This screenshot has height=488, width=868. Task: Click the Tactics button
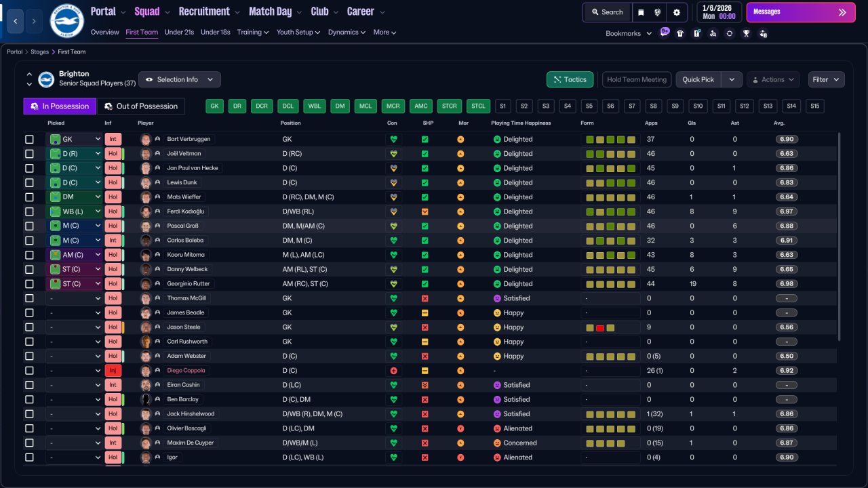570,79
